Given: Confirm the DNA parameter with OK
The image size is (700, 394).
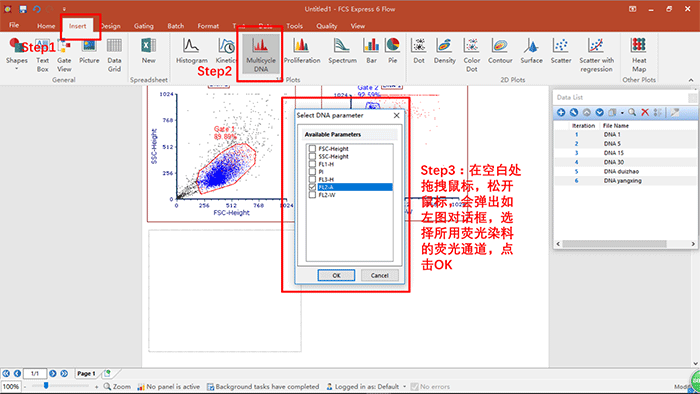Looking at the screenshot, I should point(336,275).
